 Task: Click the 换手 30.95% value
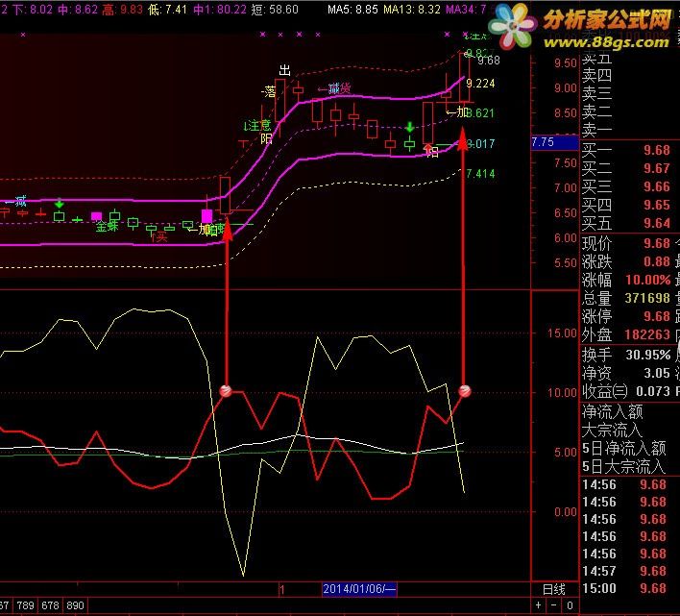tap(648, 355)
